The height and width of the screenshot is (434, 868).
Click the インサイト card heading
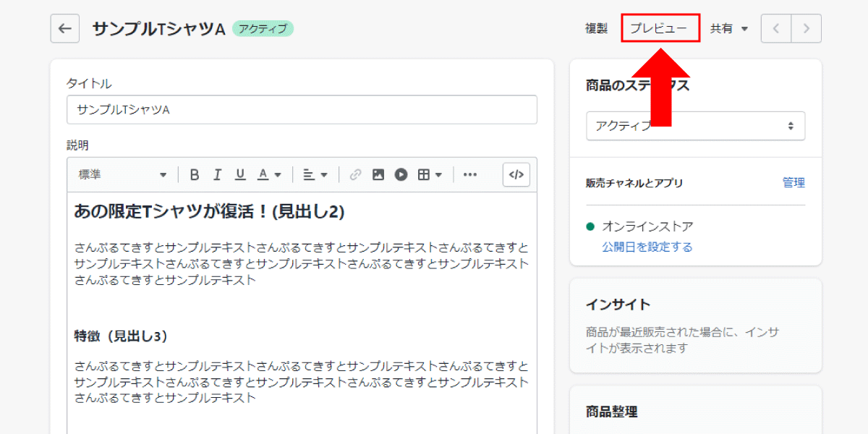pyautogui.click(x=618, y=304)
